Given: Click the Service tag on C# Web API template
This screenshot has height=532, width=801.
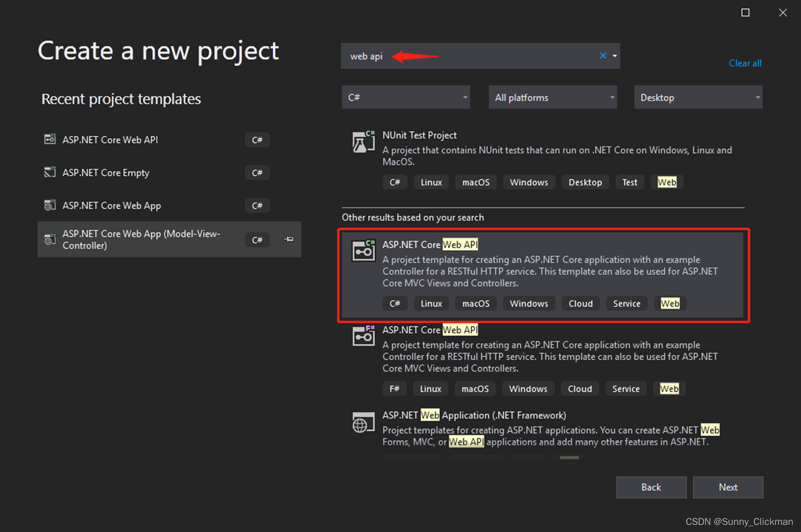Looking at the screenshot, I should [x=627, y=303].
